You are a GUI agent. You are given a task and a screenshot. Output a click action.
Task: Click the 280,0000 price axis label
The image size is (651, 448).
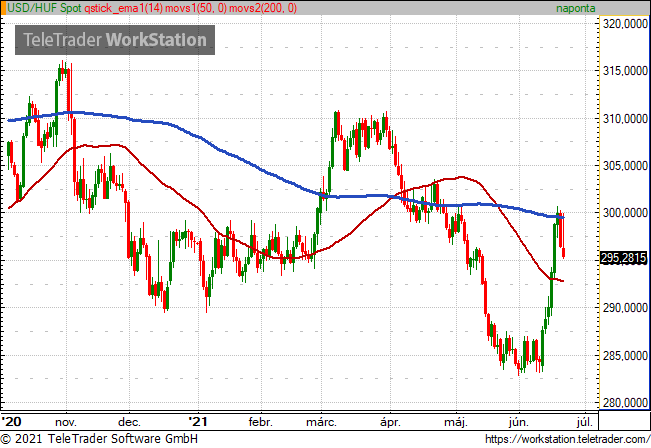(625, 402)
